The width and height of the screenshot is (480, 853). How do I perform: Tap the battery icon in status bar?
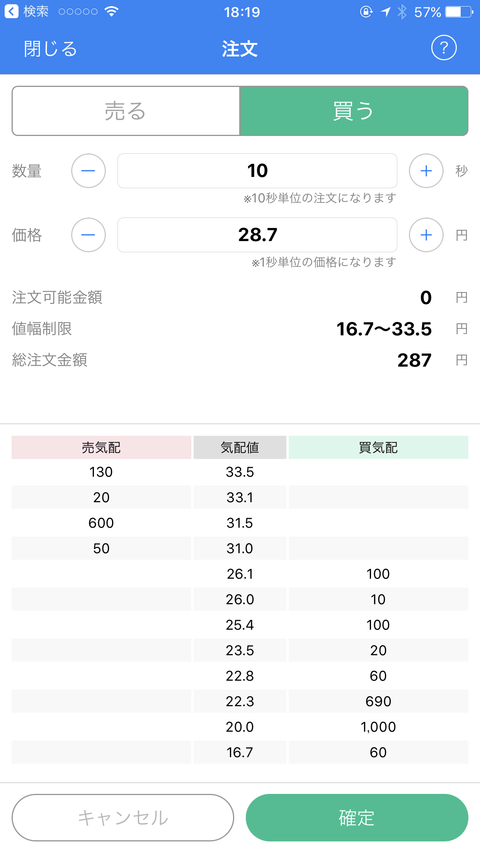tap(460, 11)
